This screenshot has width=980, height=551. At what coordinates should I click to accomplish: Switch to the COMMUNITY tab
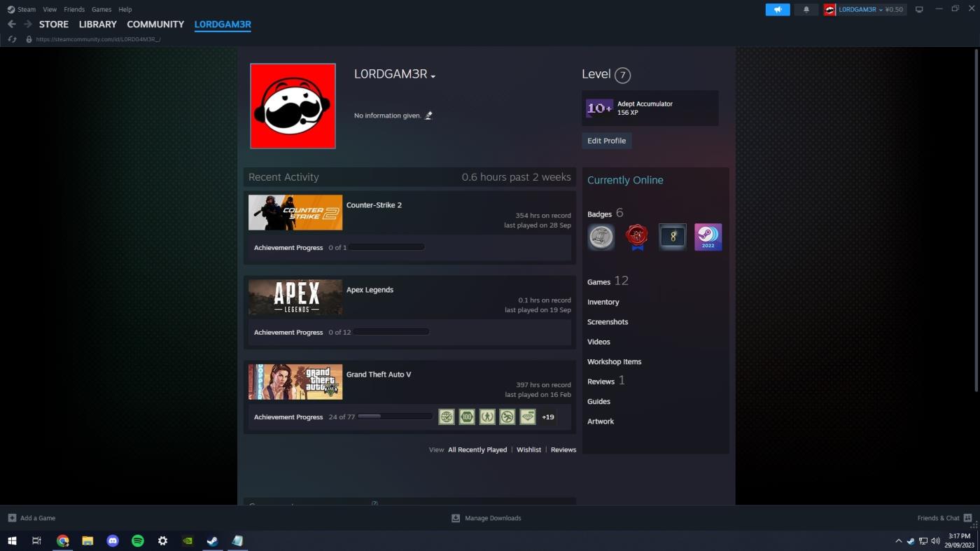point(155,25)
